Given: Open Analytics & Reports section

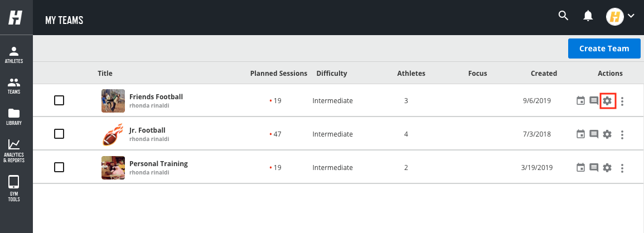Looking at the screenshot, I should [14, 151].
